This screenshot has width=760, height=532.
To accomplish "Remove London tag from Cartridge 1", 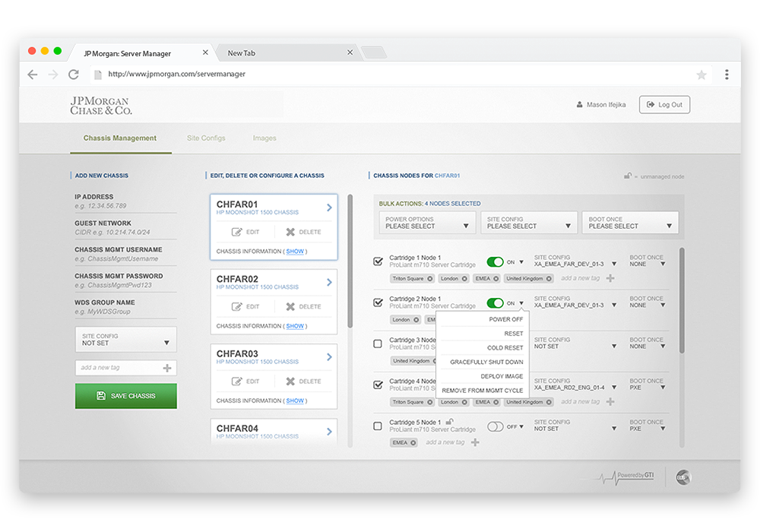I will tap(464, 279).
